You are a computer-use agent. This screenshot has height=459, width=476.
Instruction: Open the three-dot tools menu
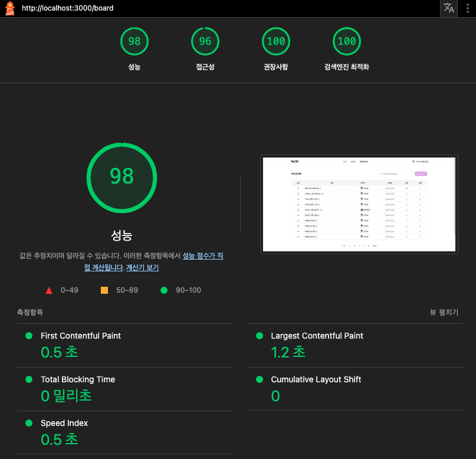[468, 8]
